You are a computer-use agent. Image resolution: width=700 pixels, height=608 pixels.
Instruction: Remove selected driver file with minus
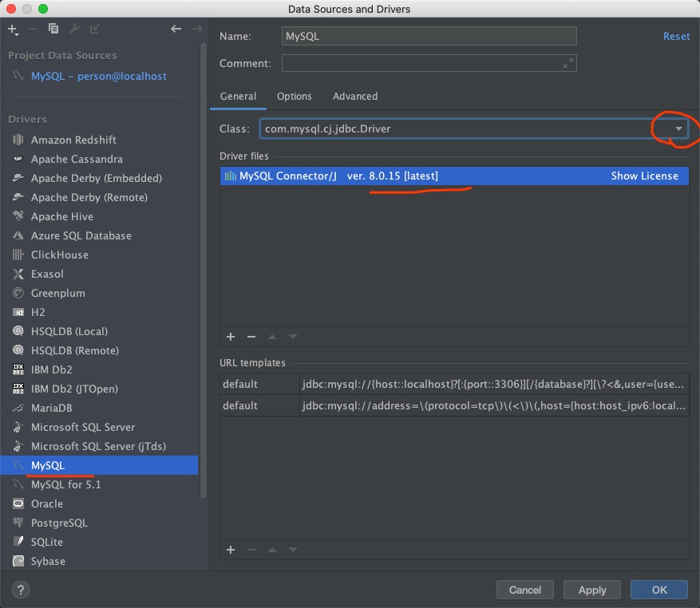click(x=251, y=337)
